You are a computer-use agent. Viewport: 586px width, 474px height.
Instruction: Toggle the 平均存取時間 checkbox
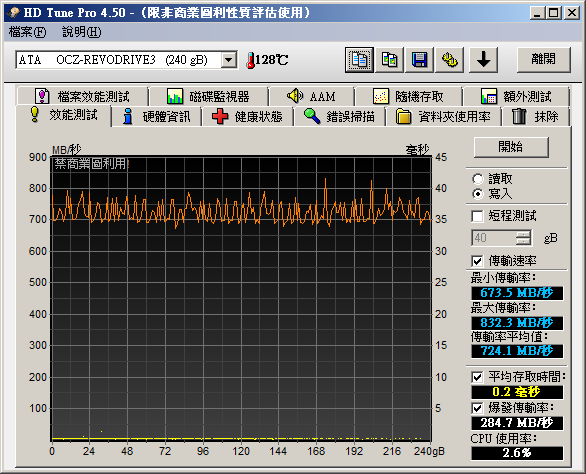pyautogui.click(x=477, y=377)
